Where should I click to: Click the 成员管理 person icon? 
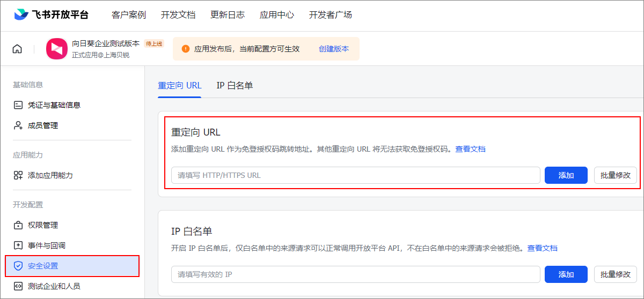point(18,125)
